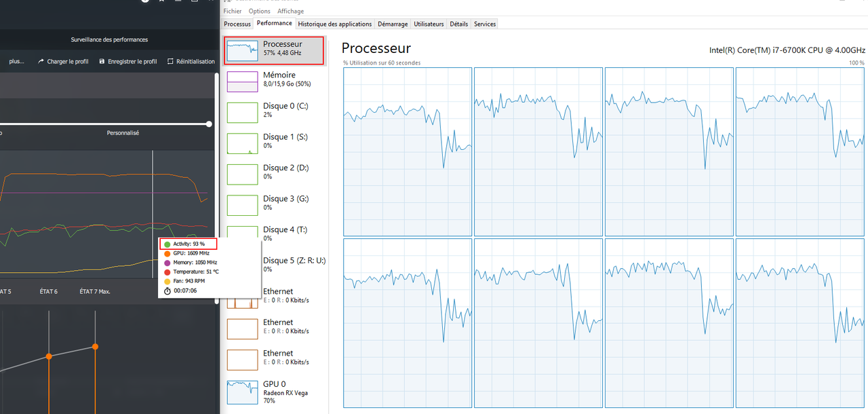
Task: Click Charger le profil in the Radeon window
Action: coord(63,61)
